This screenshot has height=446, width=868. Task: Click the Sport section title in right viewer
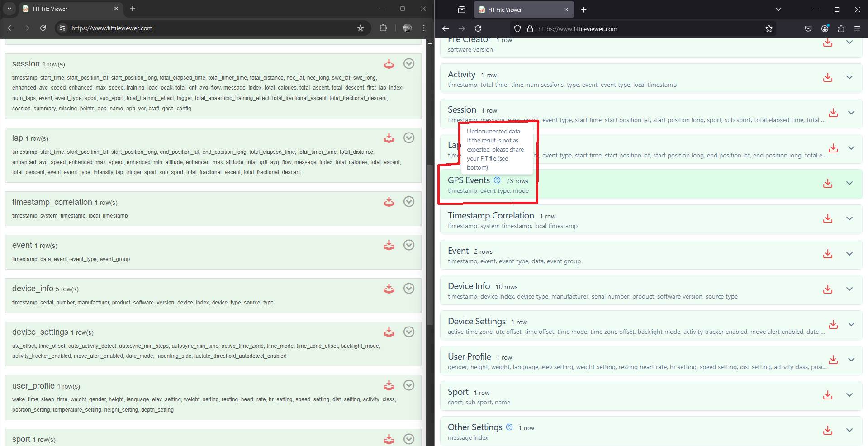tap(458, 392)
